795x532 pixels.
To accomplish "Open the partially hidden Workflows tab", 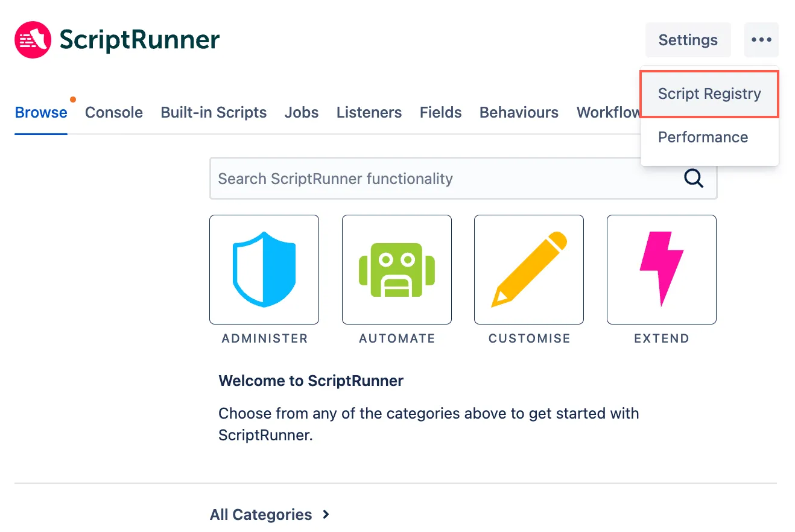I will [x=608, y=113].
